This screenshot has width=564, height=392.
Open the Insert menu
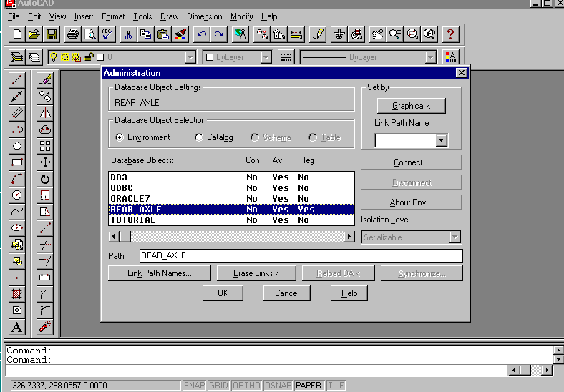(x=84, y=16)
